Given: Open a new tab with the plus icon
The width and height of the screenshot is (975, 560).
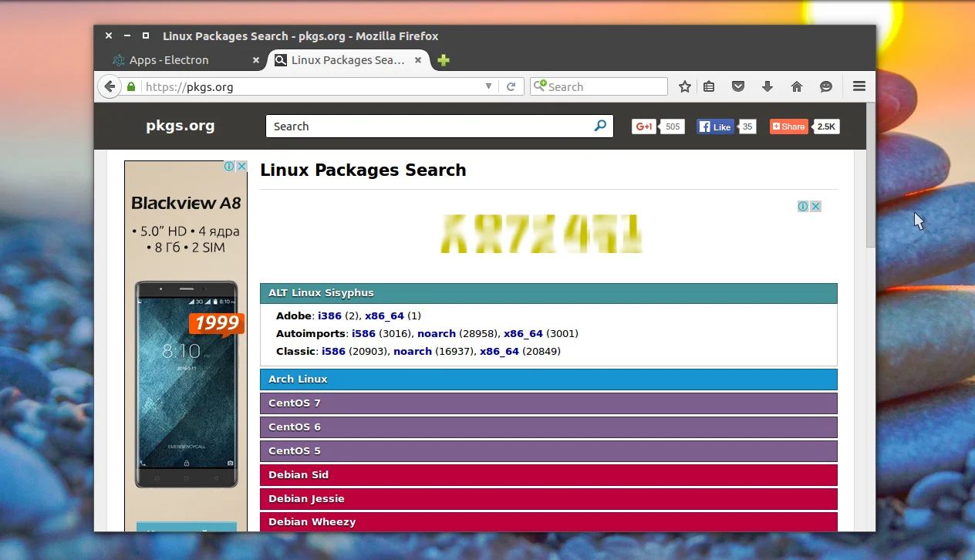Looking at the screenshot, I should click(444, 60).
